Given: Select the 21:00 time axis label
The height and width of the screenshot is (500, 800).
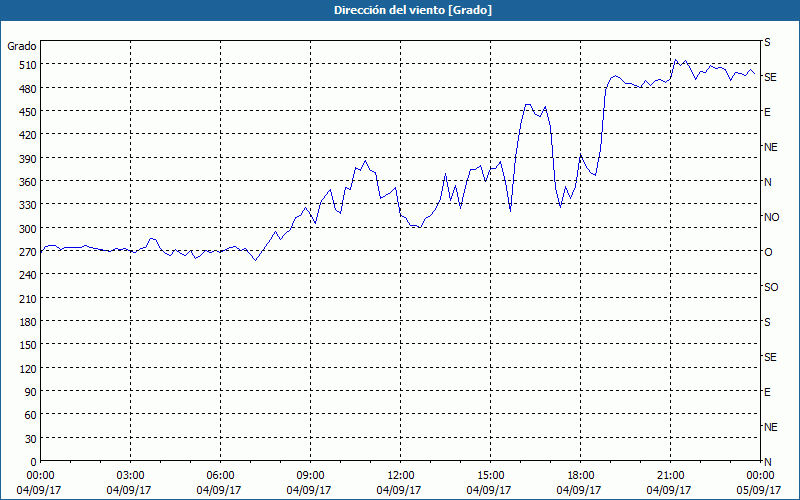Looking at the screenshot, I should tap(670, 476).
